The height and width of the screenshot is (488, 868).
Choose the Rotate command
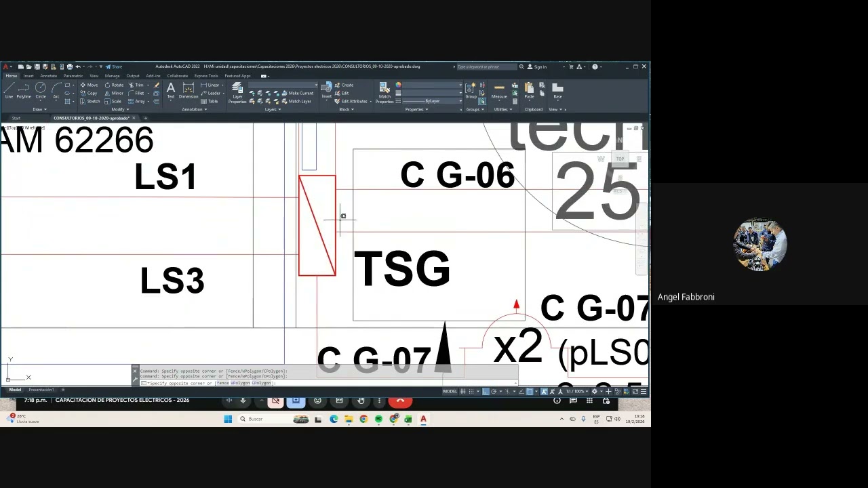(114, 85)
